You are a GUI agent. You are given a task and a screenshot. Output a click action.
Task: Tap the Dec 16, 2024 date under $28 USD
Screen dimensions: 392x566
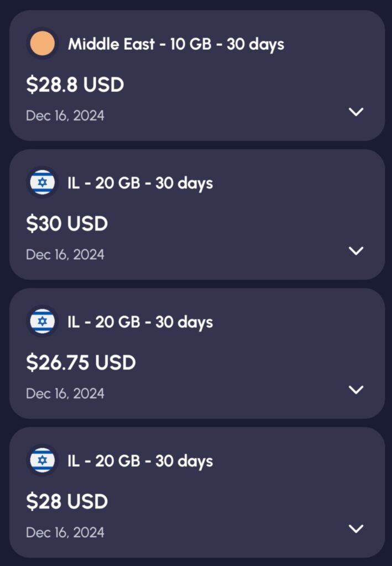[x=65, y=533]
